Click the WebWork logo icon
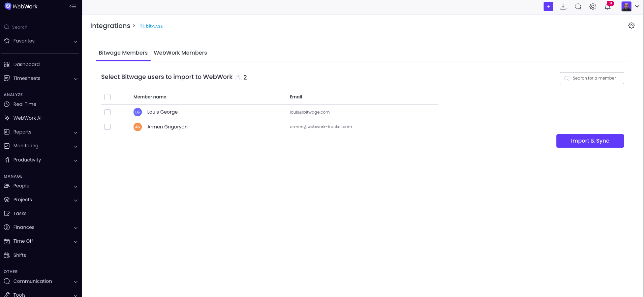 tap(8, 6)
